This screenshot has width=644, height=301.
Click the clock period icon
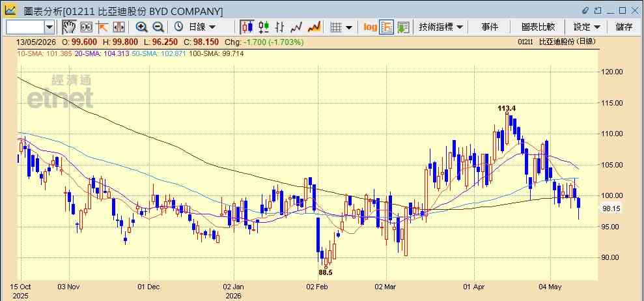pyautogui.click(x=178, y=27)
